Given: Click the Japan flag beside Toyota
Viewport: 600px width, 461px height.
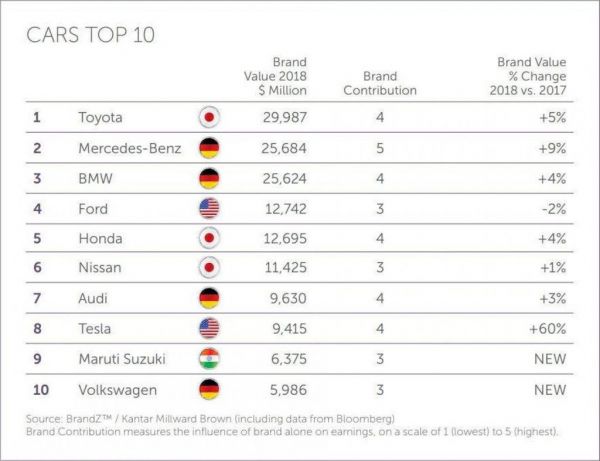Looking at the screenshot, I should (210, 118).
